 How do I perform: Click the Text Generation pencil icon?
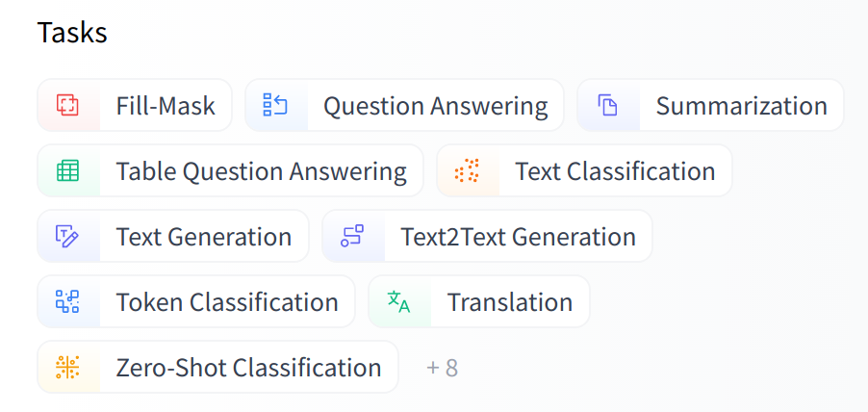67,237
